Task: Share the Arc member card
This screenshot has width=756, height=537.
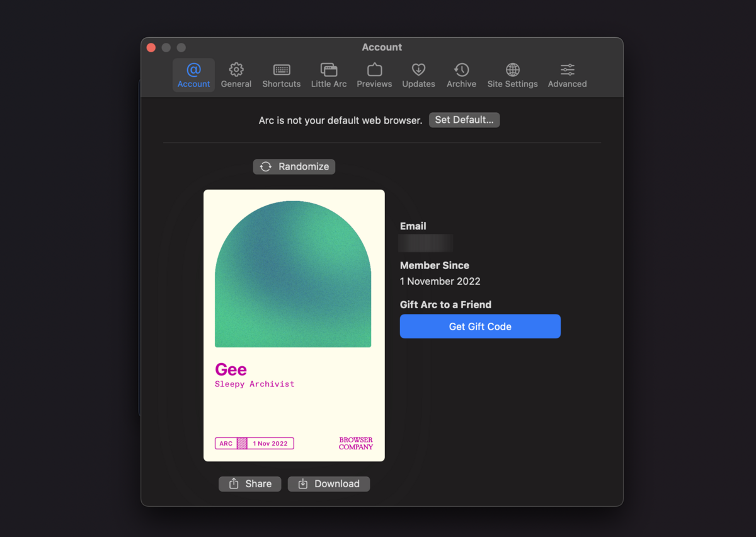Action: [x=250, y=483]
